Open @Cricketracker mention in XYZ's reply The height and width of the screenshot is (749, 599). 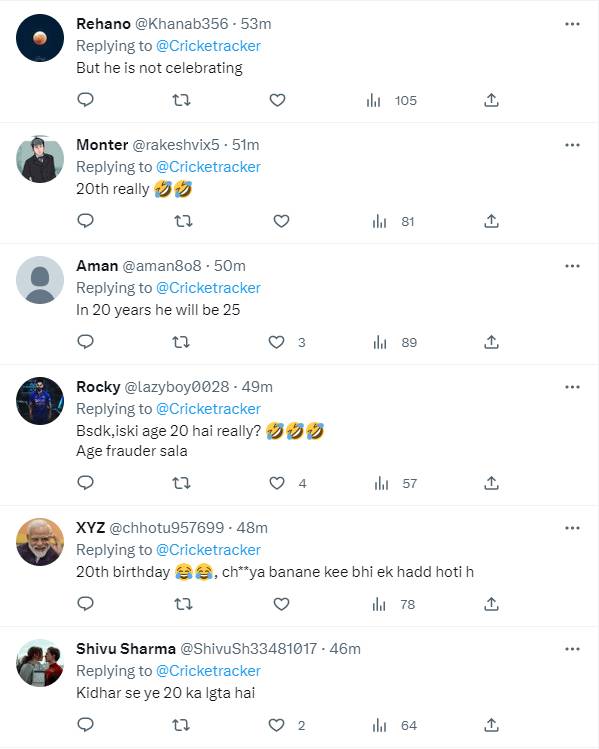208,550
